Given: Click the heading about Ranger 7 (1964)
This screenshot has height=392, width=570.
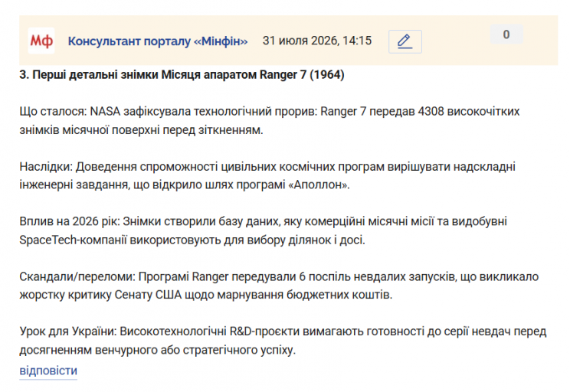Looking at the screenshot, I should 182,75.
